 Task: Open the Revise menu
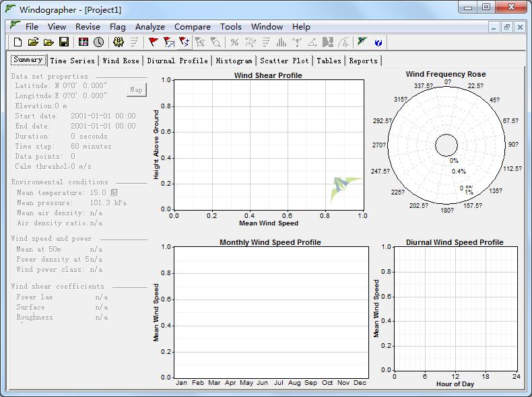(x=88, y=27)
